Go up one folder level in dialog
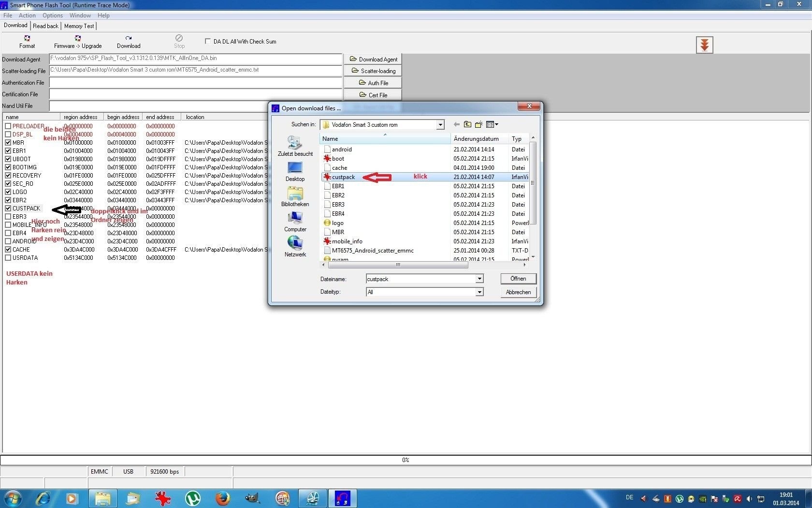Image resolution: width=812 pixels, height=508 pixels. tap(467, 125)
